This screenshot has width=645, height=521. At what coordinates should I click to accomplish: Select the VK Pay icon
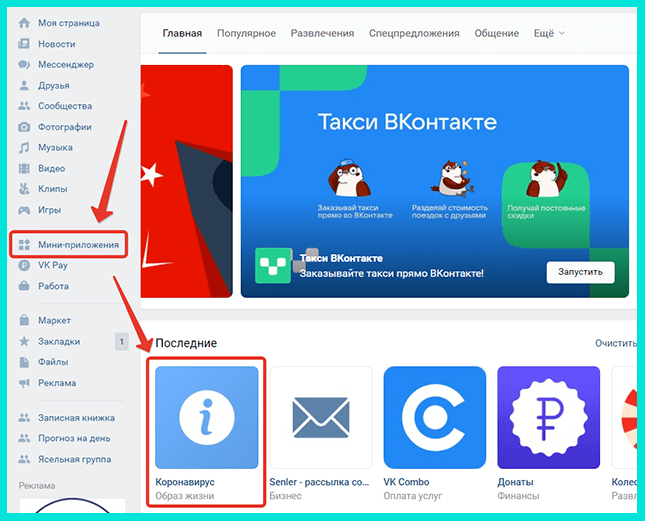pyautogui.click(x=24, y=265)
